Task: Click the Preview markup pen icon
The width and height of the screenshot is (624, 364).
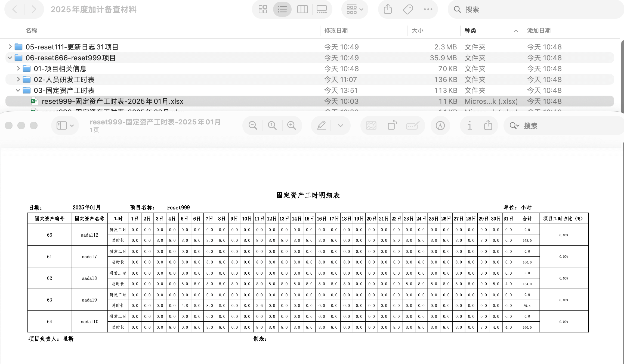Action: [x=322, y=125]
